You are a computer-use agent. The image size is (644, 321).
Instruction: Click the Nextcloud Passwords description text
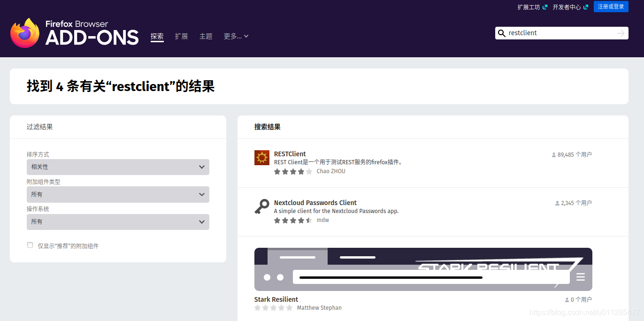[x=336, y=211]
